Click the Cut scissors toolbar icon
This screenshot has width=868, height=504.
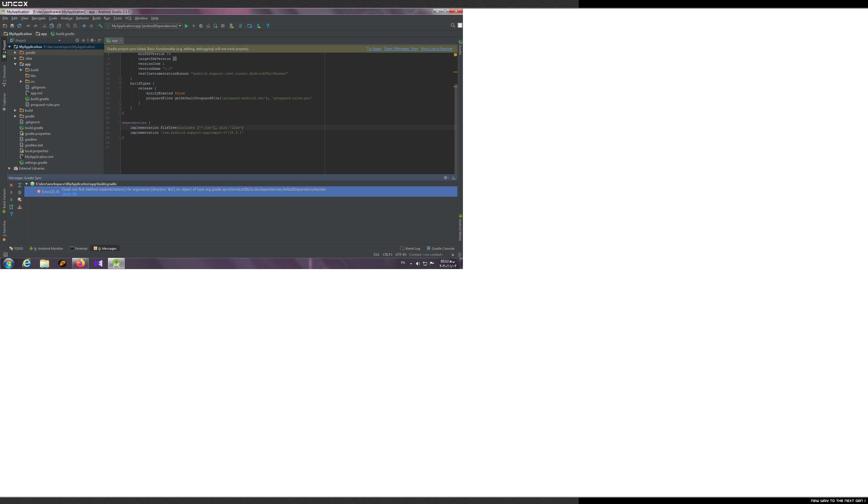(45, 26)
